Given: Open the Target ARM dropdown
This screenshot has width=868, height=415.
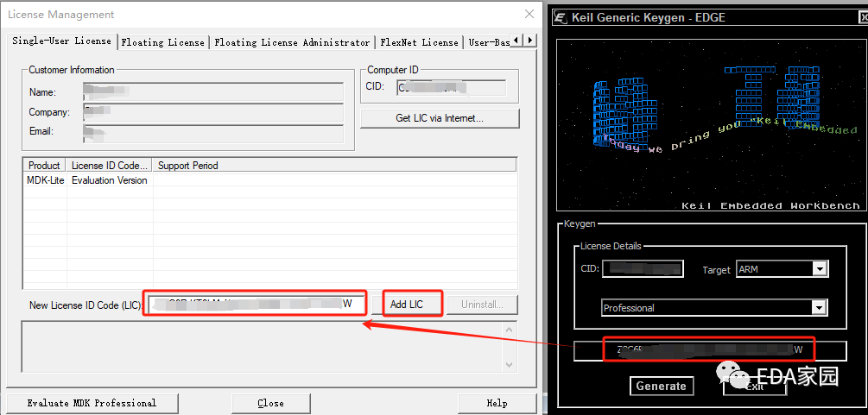Looking at the screenshot, I should pos(820,269).
